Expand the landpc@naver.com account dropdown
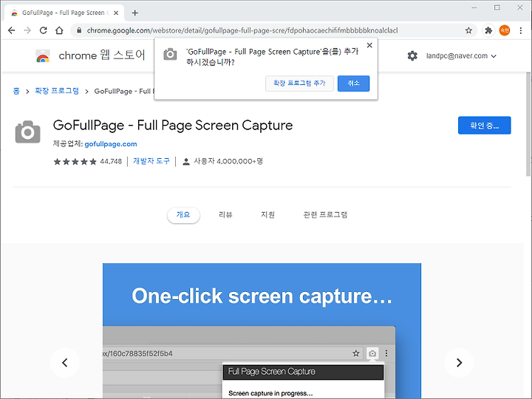This screenshot has width=532, height=399. pyautogui.click(x=461, y=56)
